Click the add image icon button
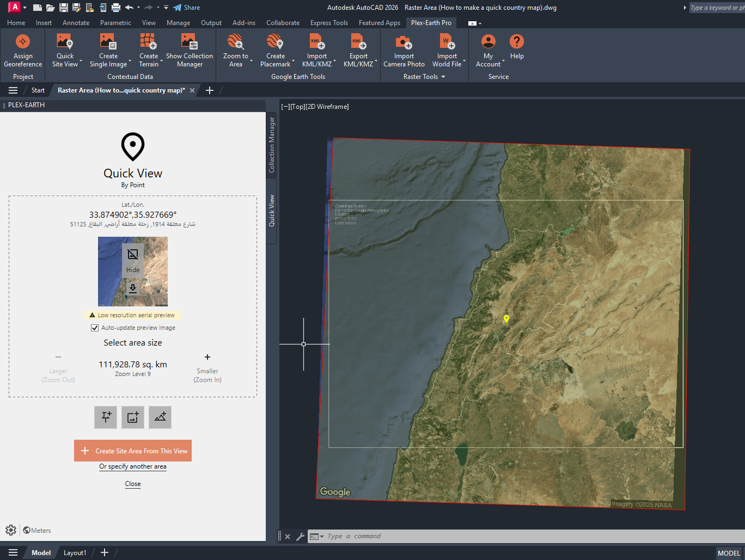745x560 pixels. [133, 417]
